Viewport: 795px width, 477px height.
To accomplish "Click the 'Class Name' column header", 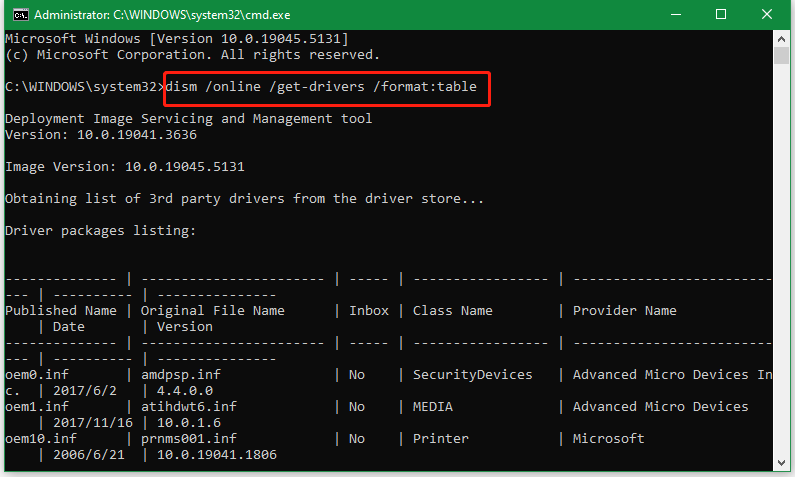I will coord(452,310).
